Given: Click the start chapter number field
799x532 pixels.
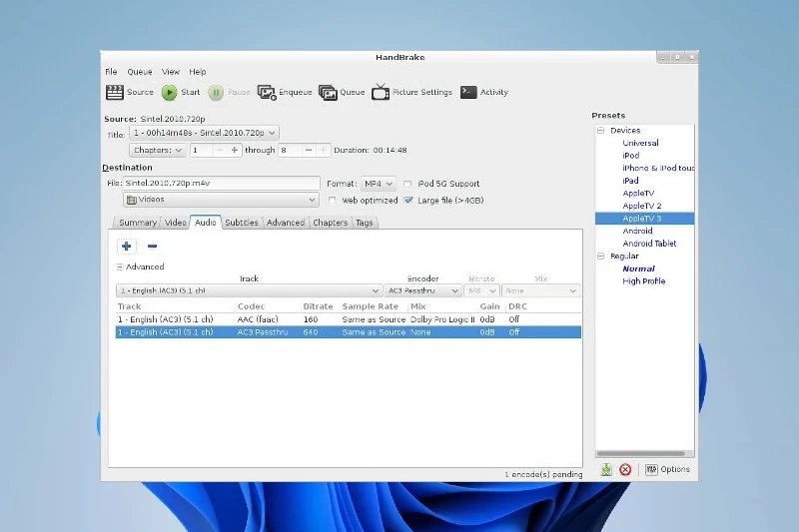Looking at the screenshot, I should pyautogui.click(x=202, y=150).
